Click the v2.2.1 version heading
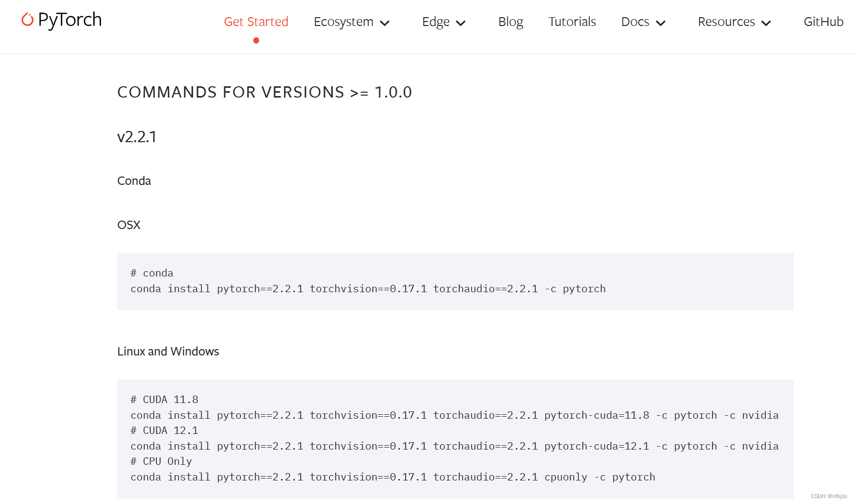The height and width of the screenshot is (504, 855). click(x=137, y=137)
